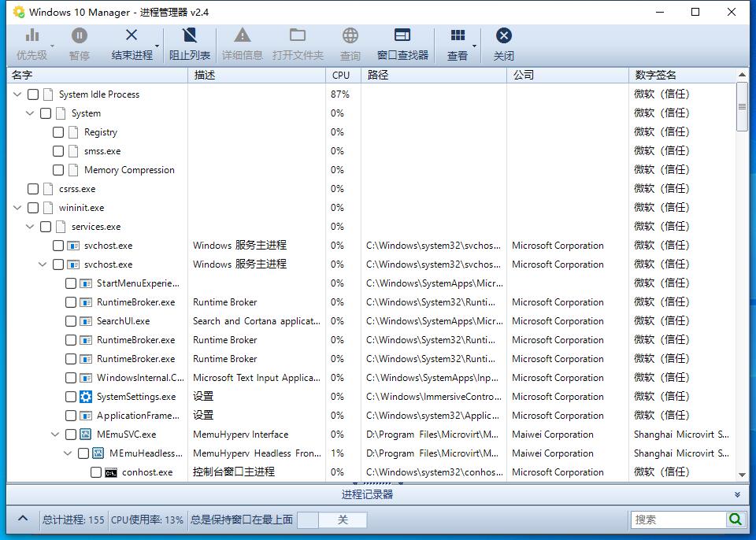The width and height of the screenshot is (756, 540).
Task: Sort by the CPU column header
Action: tap(343, 76)
